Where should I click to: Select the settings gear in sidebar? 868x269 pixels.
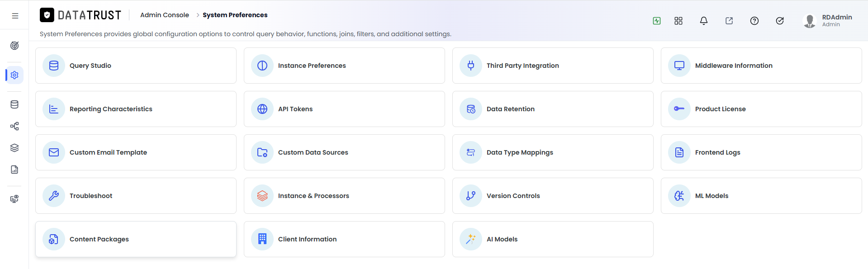pos(14,75)
